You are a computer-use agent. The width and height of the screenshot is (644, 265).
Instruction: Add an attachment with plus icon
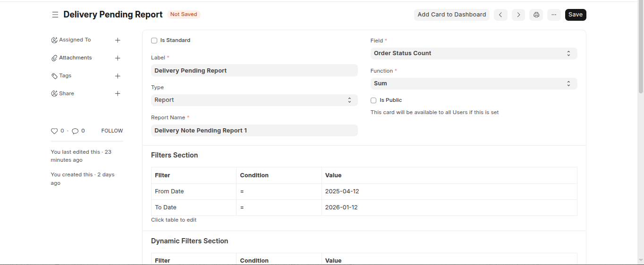pyautogui.click(x=118, y=58)
